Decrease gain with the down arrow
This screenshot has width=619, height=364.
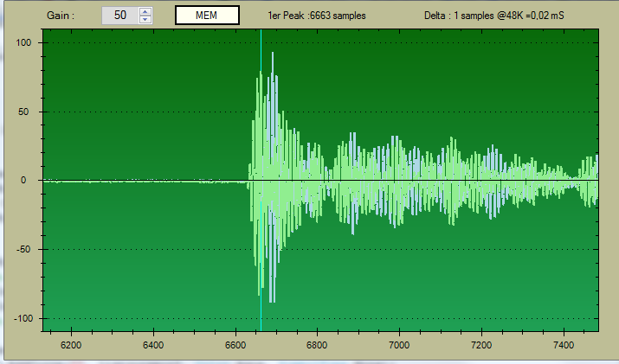[x=145, y=19]
